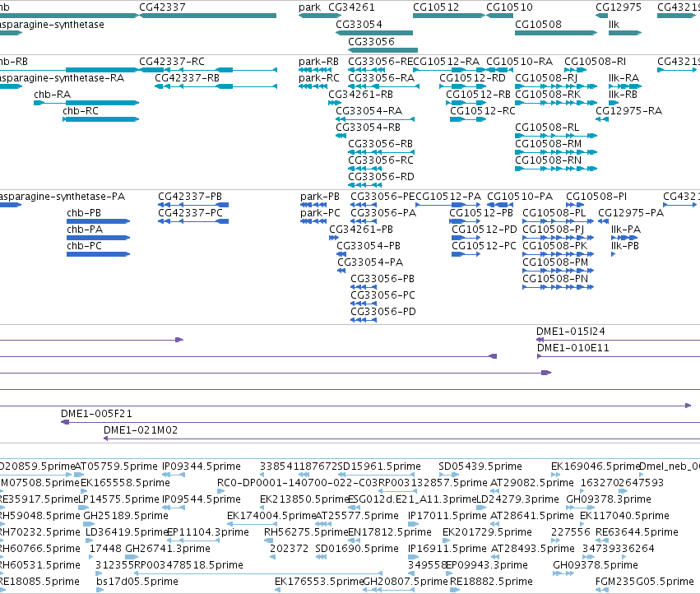Click the park-RB transcript label

[319, 61]
